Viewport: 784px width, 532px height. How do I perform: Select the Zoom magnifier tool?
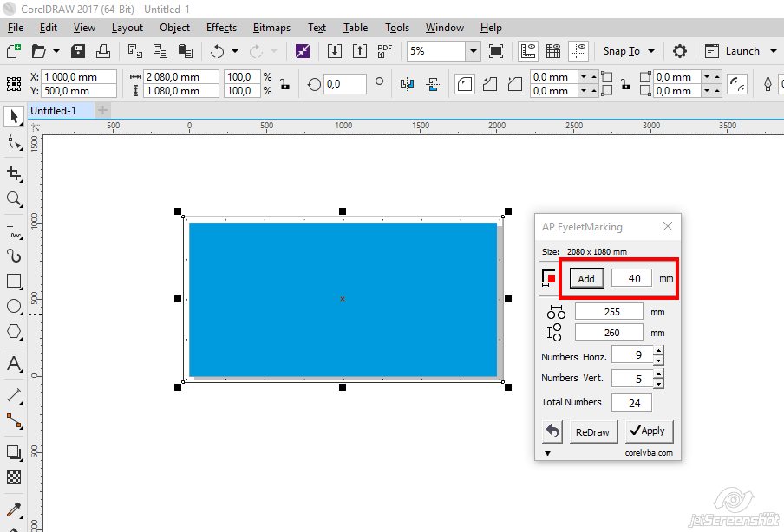[x=15, y=200]
